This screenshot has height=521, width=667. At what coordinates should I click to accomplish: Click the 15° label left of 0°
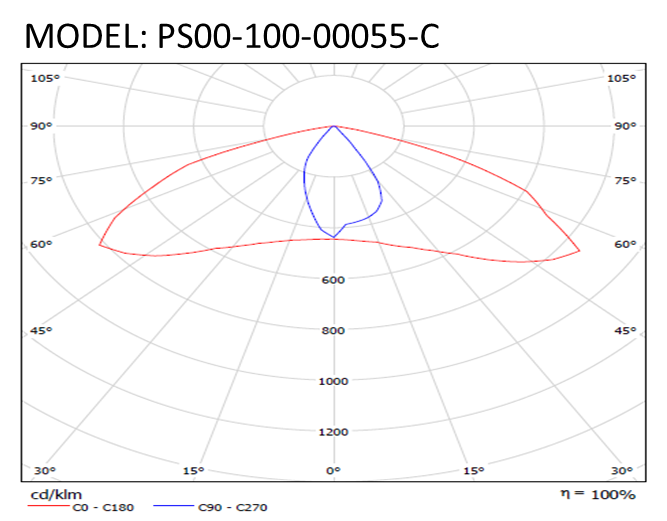click(194, 471)
